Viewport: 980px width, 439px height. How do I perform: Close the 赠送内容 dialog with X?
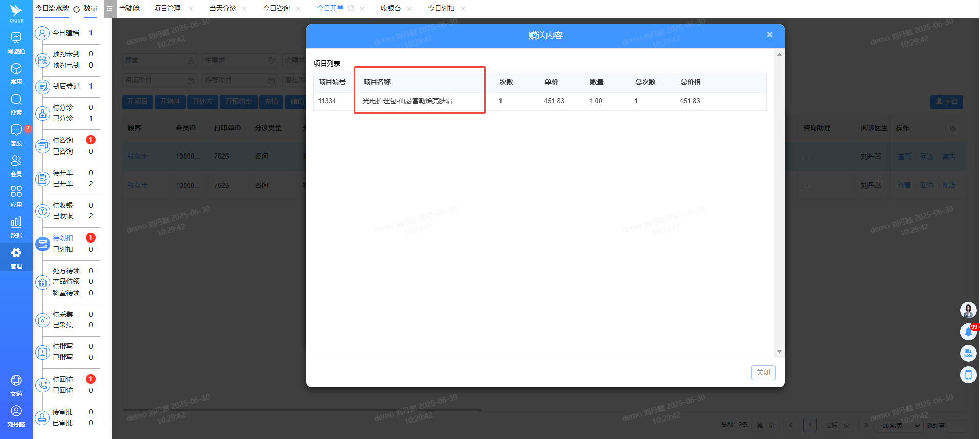point(769,35)
